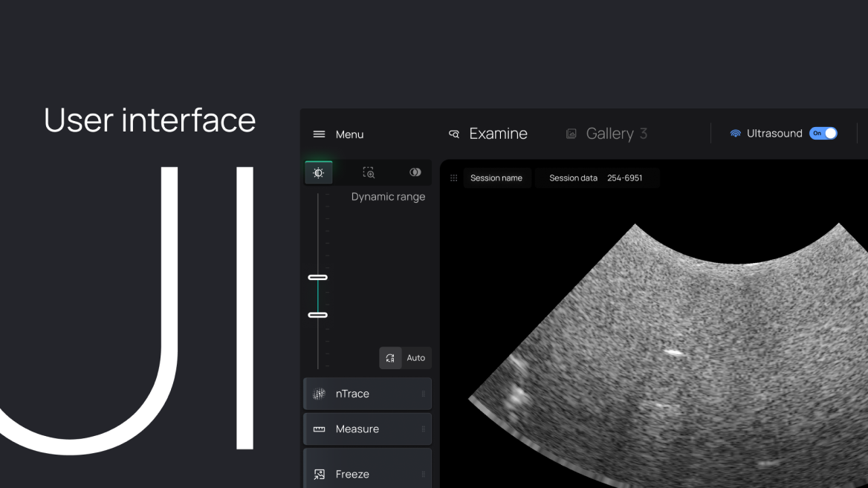Open the contrast adjustment tool
The height and width of the screenshot is (488, 868).
pos(415,172)
